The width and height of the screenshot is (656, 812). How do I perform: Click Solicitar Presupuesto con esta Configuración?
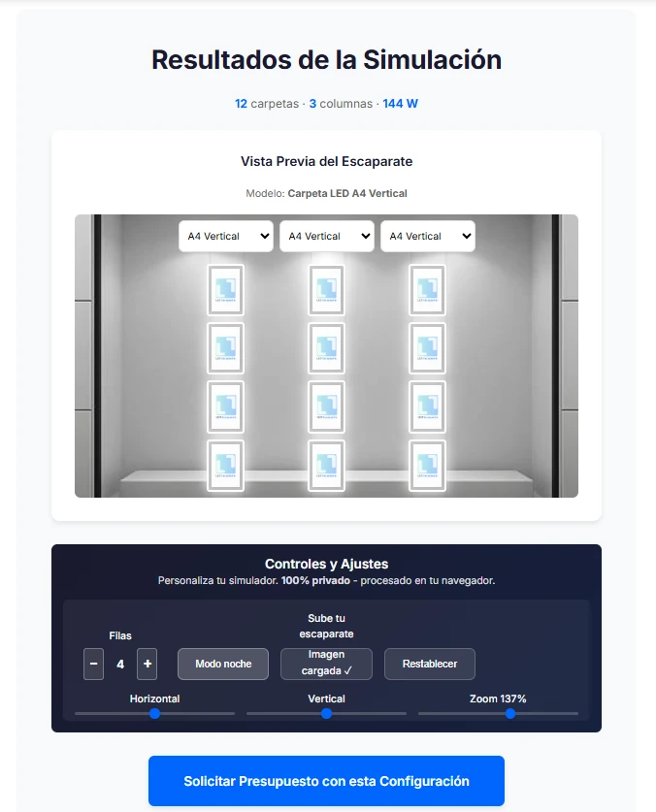pyautogui.click(x=326, y=781)
